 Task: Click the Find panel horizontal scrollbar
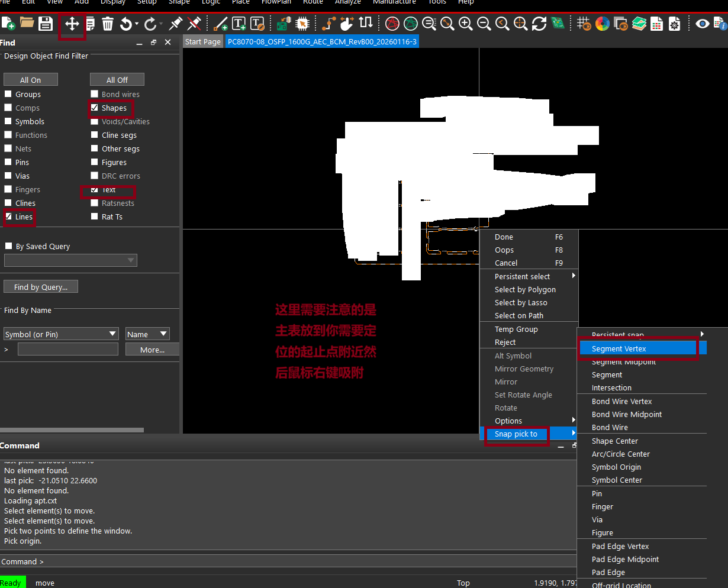pos(72,430)
